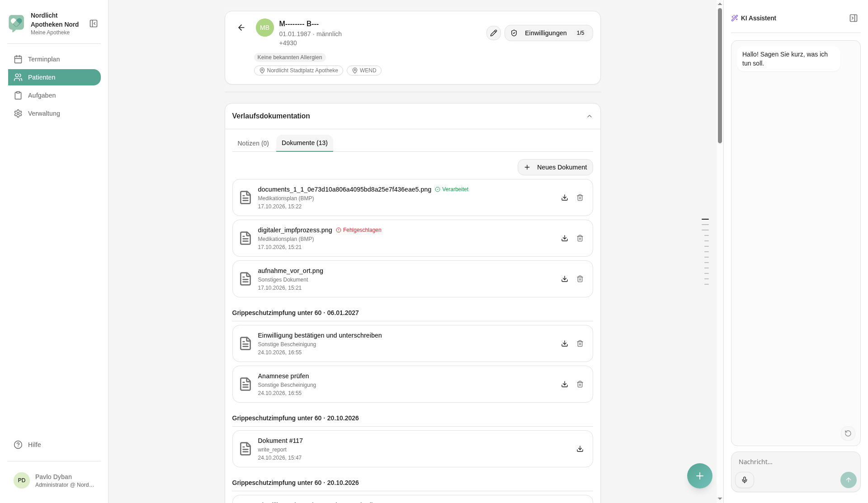
Task: Download documents_1_1 png file
Action: 565,197
